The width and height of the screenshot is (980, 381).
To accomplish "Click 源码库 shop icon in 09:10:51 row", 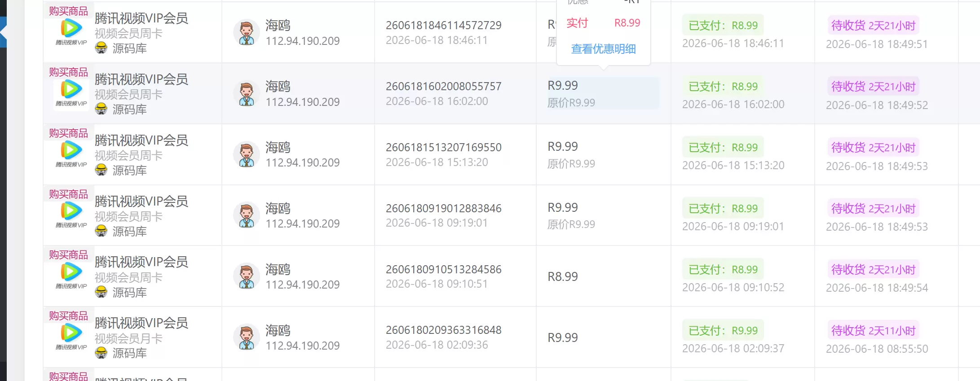I will point(101,292).
